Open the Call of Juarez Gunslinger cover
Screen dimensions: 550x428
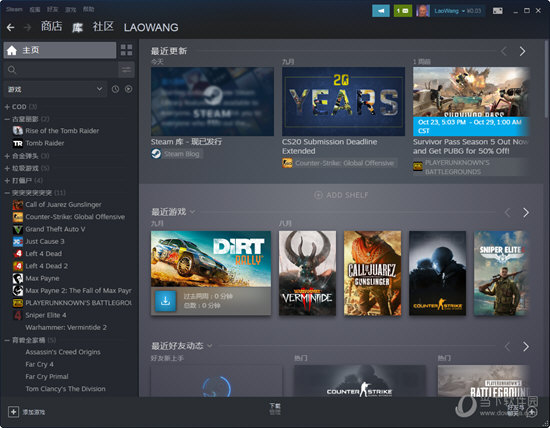[x=372, y=273]
